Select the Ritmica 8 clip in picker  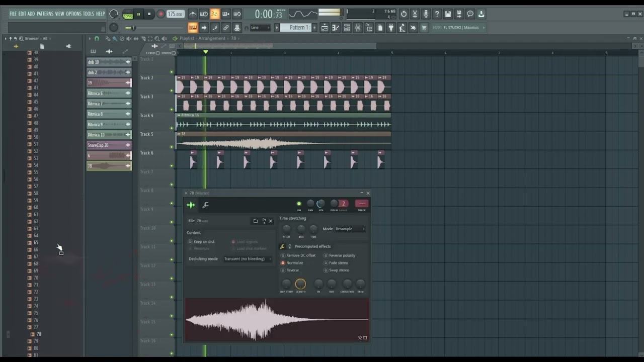point(109,114)
